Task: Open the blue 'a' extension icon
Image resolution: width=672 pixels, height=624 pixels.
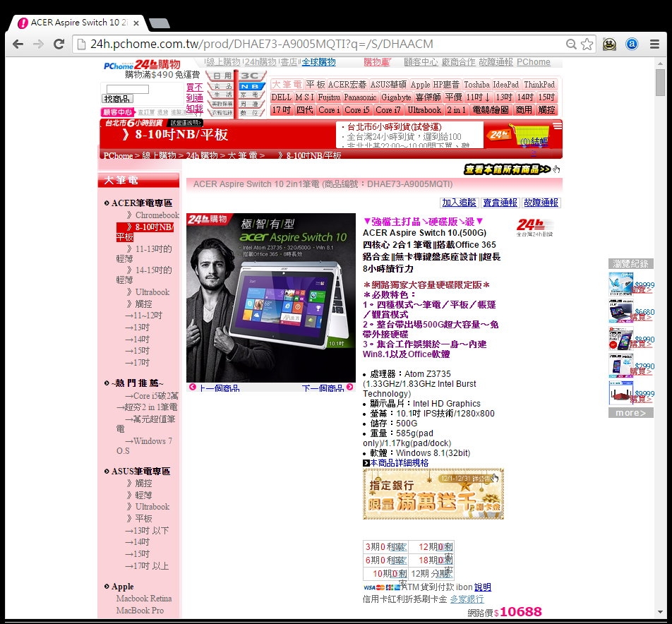Action: (632, 44)
